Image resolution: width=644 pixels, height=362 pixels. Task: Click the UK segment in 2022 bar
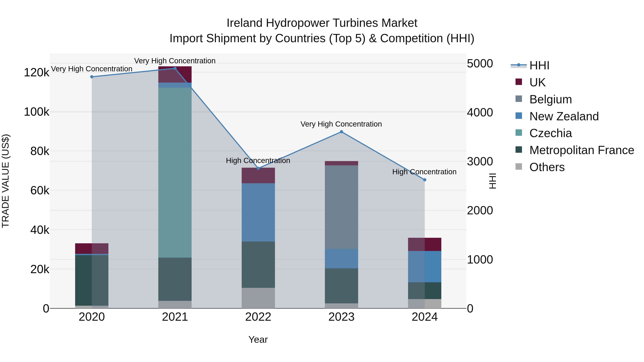coord(258,175)
